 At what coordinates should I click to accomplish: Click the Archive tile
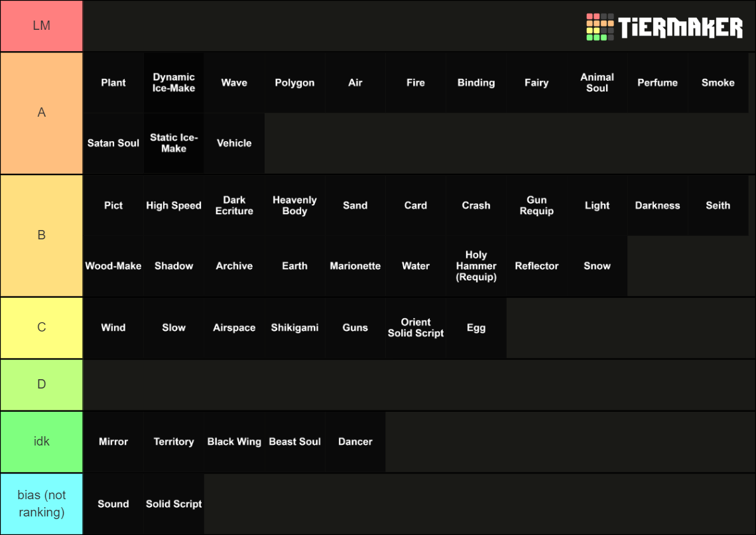[x=234, y=266]
